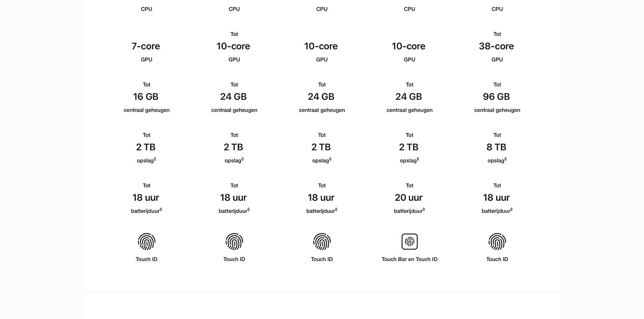This screenshot has height=319, width=644.
Task: Click footnote marker on second column batterijduur
Action: [x=248, y=210]
